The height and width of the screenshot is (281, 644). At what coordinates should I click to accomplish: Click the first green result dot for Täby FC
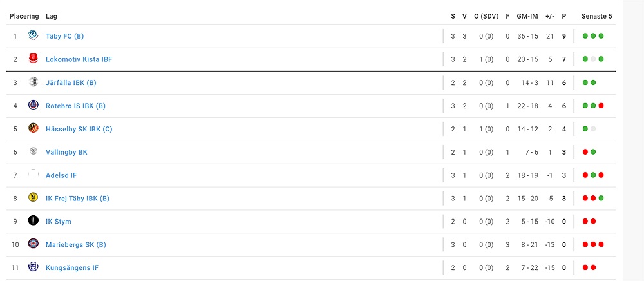tap(585, 36)
